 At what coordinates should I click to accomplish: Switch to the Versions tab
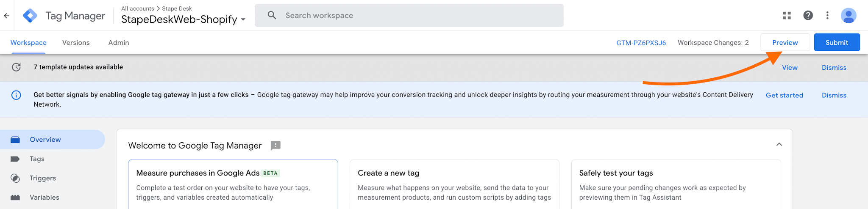click(76, 43)
